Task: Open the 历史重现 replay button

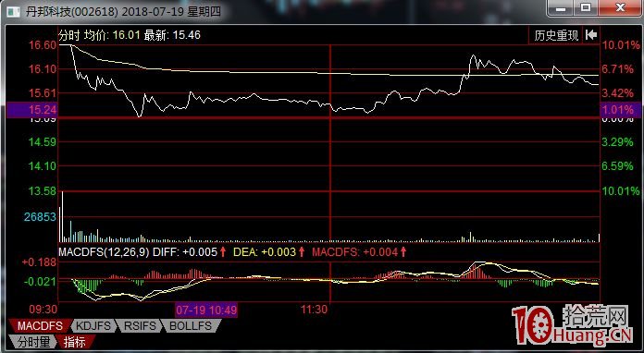Action: click(x=556, y=36)
